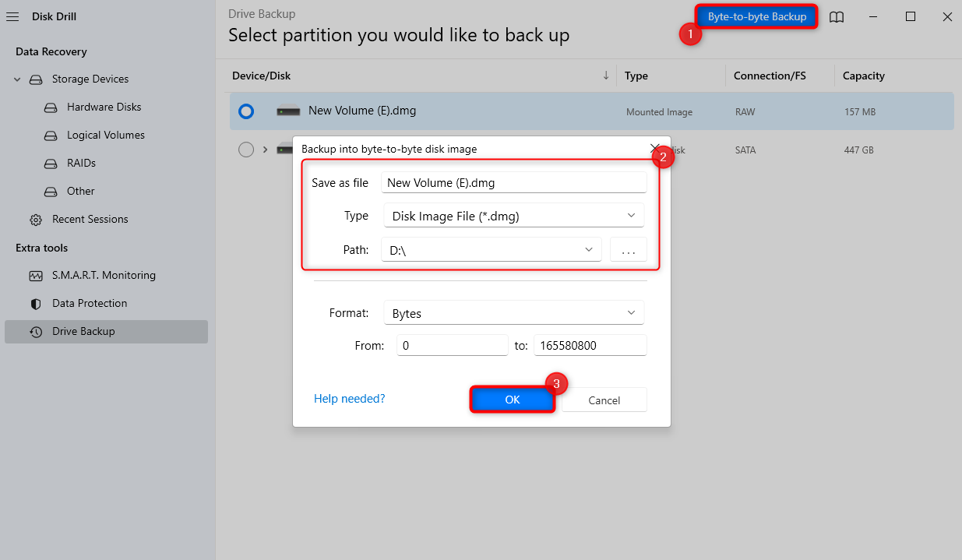The image size is (962, 560).
Task: Close the byte-to-byte backup dialog
Action: click(x=655, y=148)
